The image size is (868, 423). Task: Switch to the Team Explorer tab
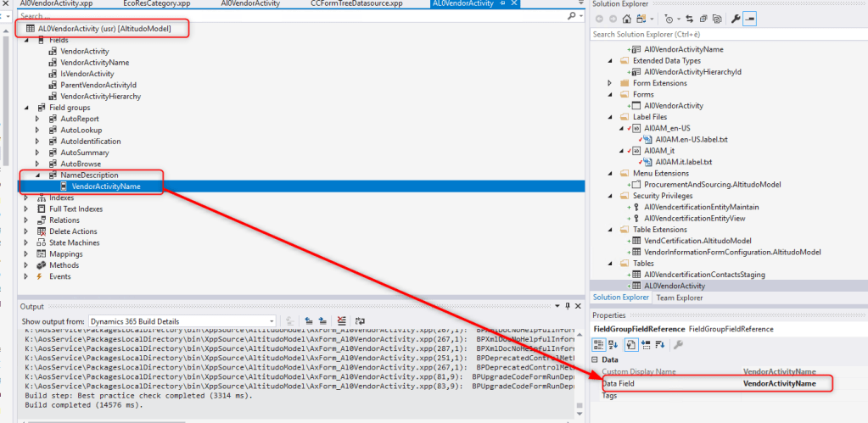pyautogui.click(x=680, y=298)
